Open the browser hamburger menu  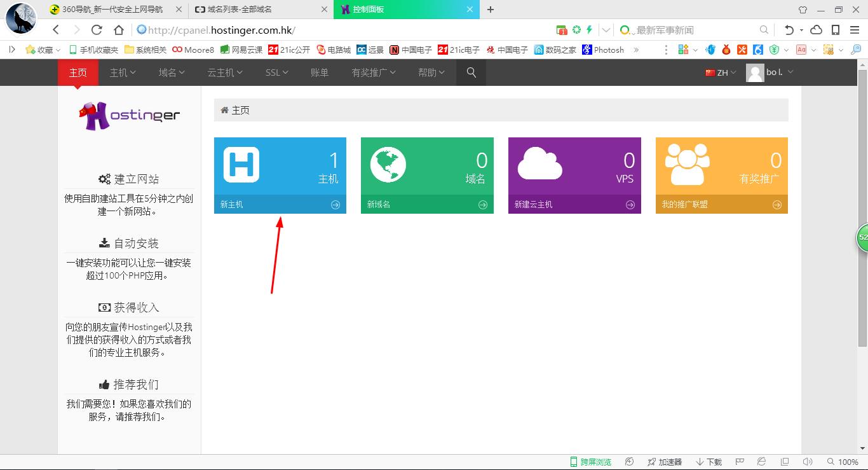[x=855, y=30]
